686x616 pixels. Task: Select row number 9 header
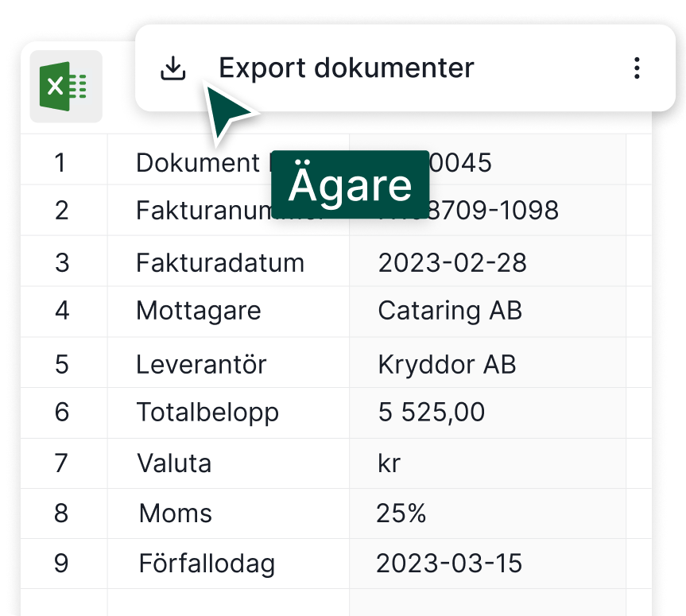[x=62, y=564]
